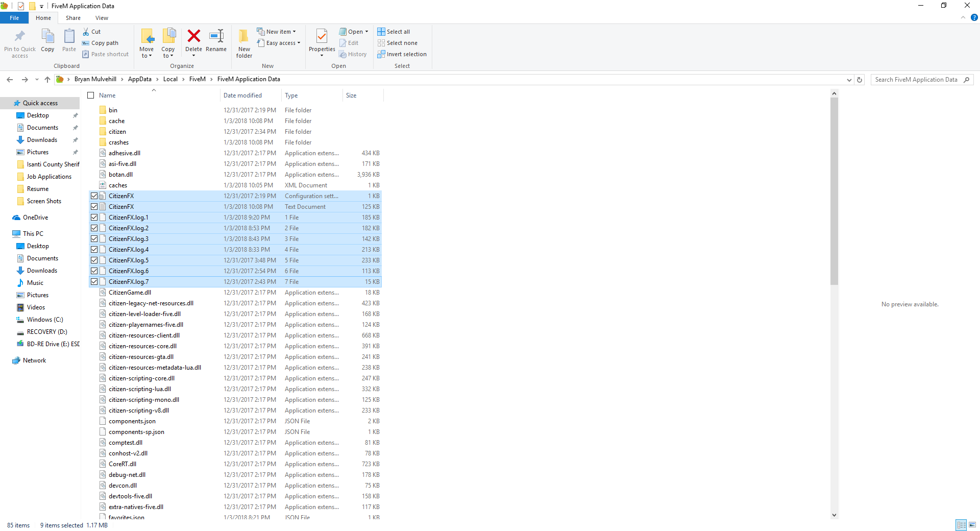Open the Easy access dropdown
This screenshot has height=531, width=980.
point(278,43)
